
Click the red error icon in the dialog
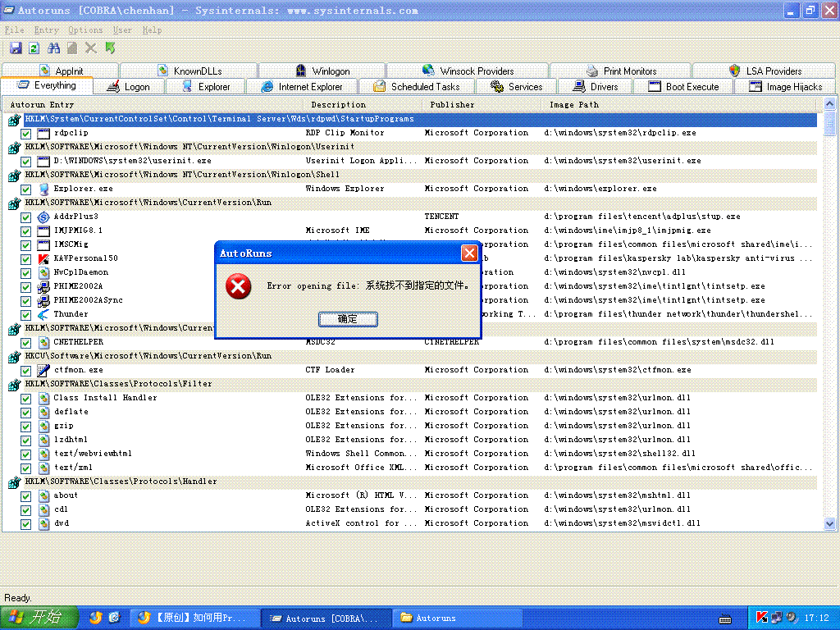tap(239, 286)
